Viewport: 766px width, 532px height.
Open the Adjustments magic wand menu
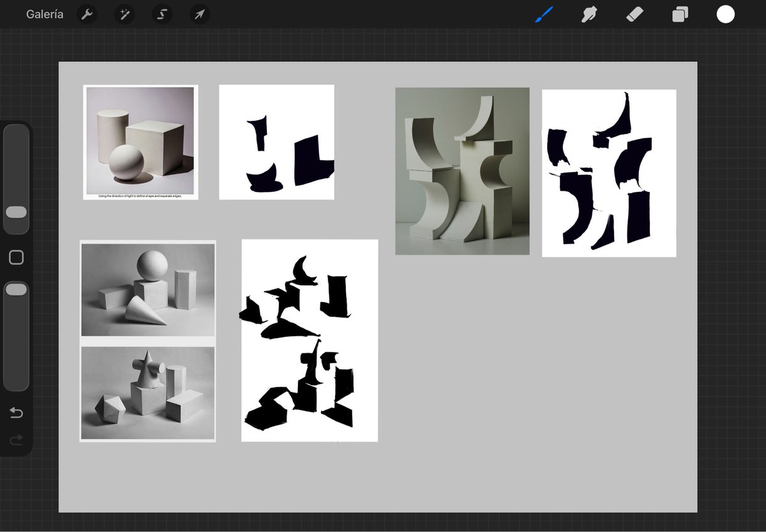(x=124, y=14)
